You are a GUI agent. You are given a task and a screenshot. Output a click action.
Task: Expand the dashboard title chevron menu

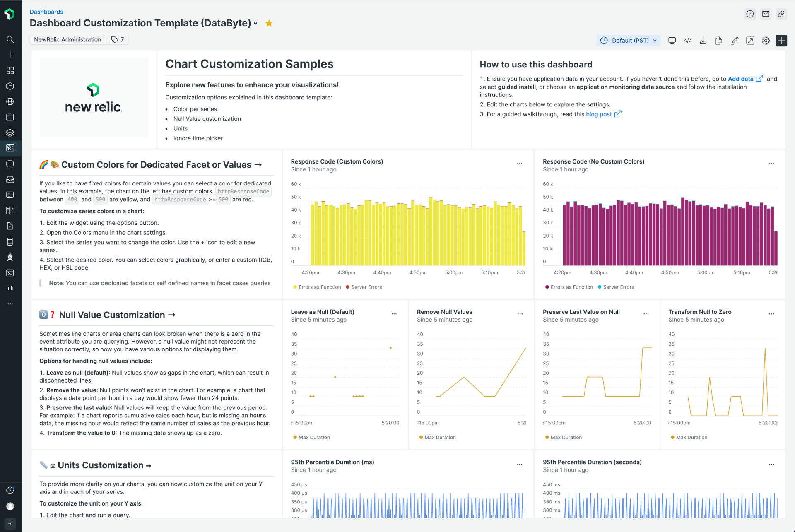pyautogui.click(x=255, y=24)
